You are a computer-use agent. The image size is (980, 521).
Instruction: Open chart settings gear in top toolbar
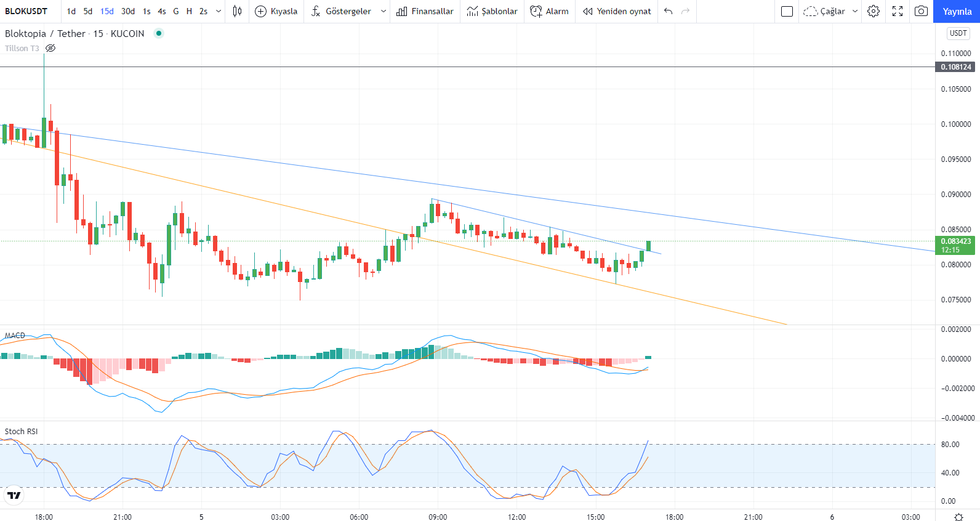874,11
